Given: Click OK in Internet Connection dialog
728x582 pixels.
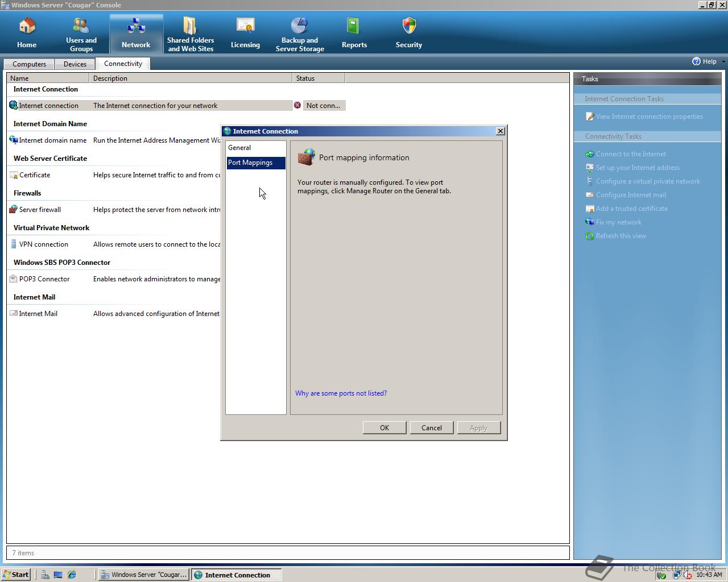Looking at the screenshot, I should click(384, 428).
